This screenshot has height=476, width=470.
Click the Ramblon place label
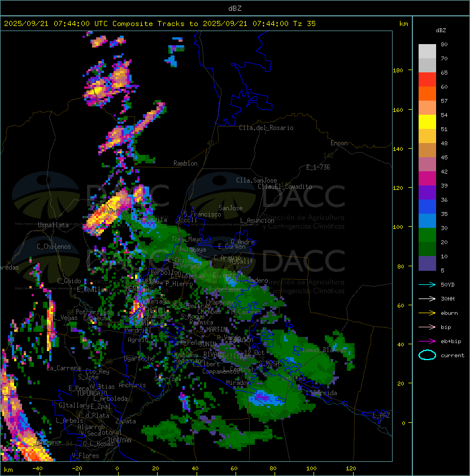[x=185, y=163]
